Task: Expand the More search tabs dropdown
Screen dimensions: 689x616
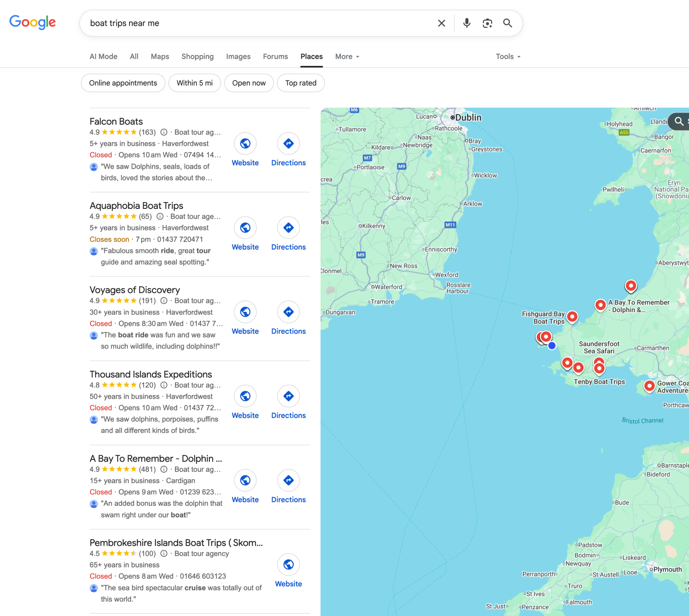Action: (347, 56)
